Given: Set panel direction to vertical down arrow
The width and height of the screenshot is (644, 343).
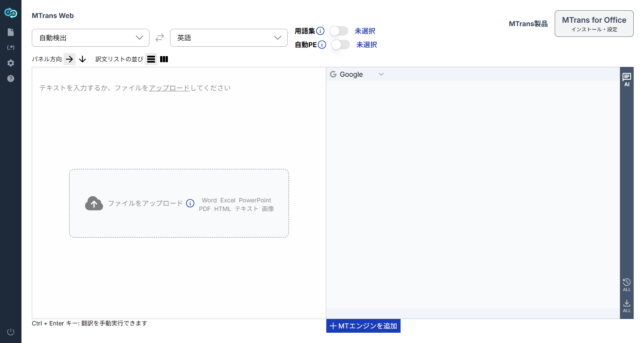Looking at the screenshot, I should (x=83, y=59).
